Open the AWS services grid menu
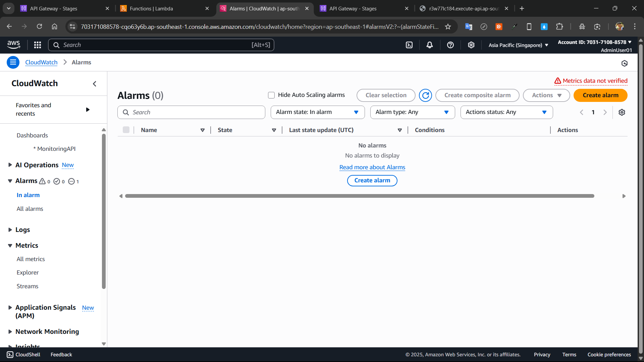Image resolution: width=644 pixels, height=362 pixels. pyautogui.click(x=38, y=45)
